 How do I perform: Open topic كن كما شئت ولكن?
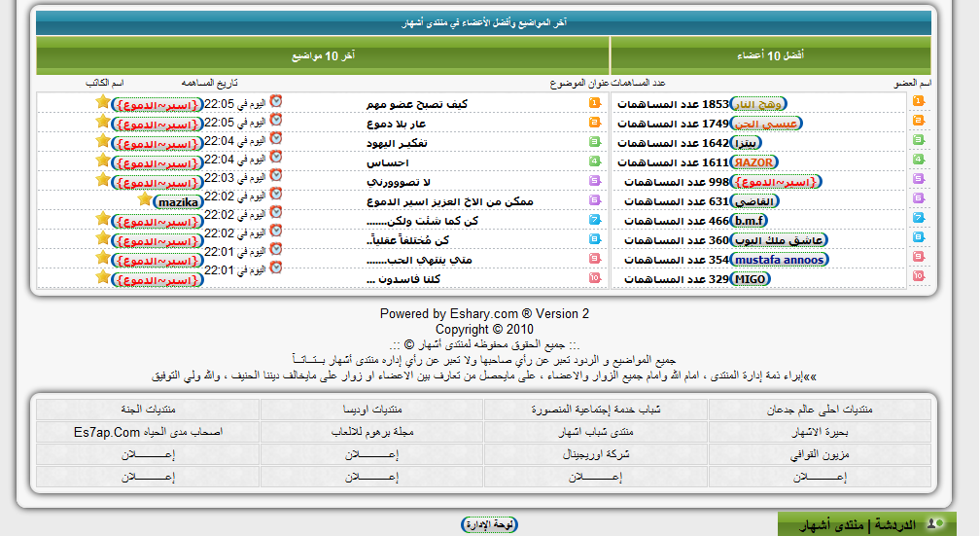coord(423,221)
